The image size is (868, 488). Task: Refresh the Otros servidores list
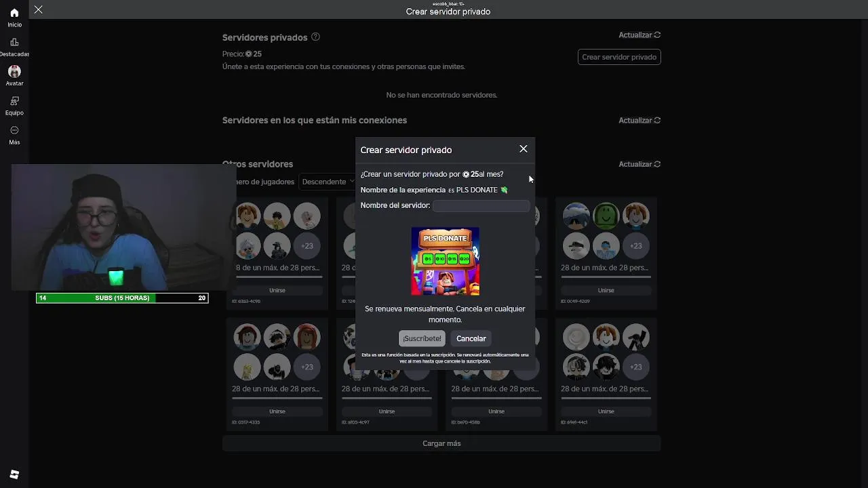pos(639,164)
